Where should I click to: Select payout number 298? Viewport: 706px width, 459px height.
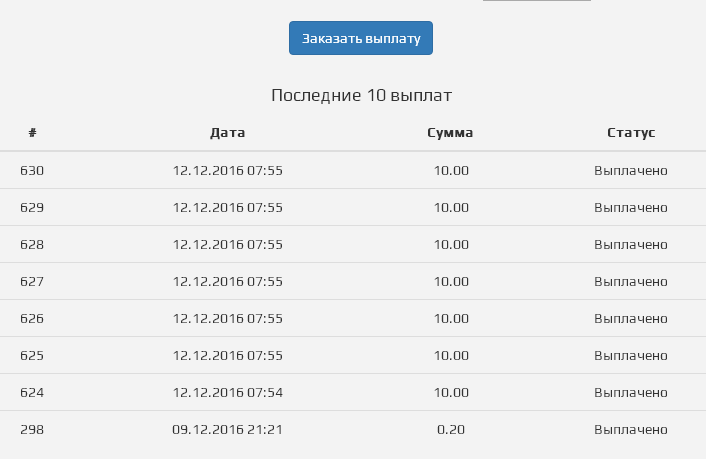(x=32, y=429)
